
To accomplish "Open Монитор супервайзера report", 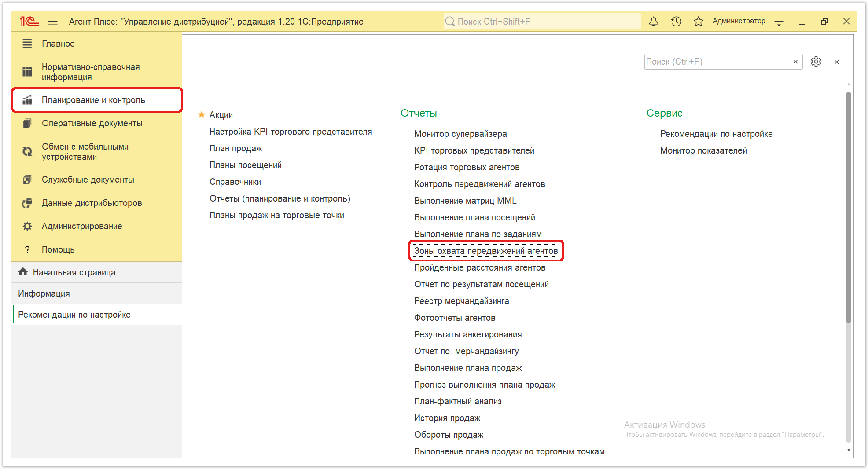I will point(460,134).
